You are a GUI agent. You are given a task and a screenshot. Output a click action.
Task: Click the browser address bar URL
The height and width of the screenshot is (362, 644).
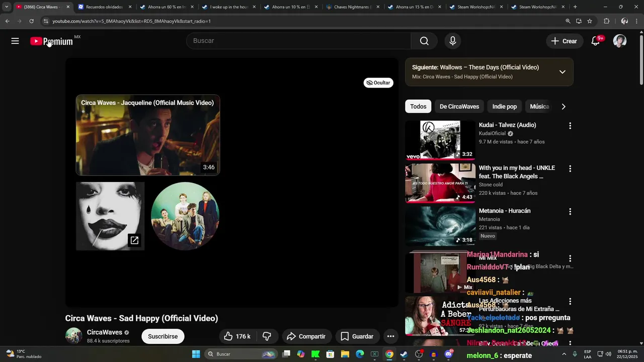tap(131, 21)
